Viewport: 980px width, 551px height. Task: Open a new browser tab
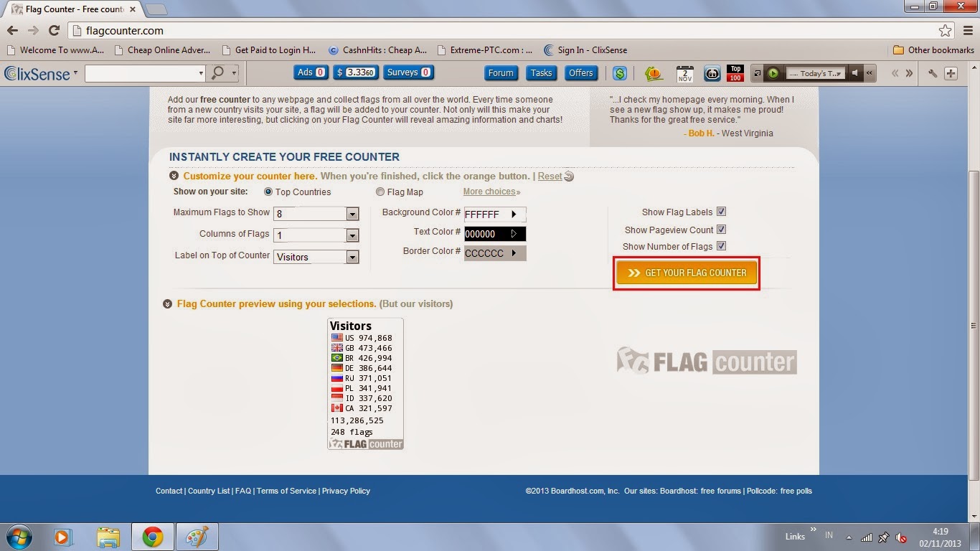point(156,9)
